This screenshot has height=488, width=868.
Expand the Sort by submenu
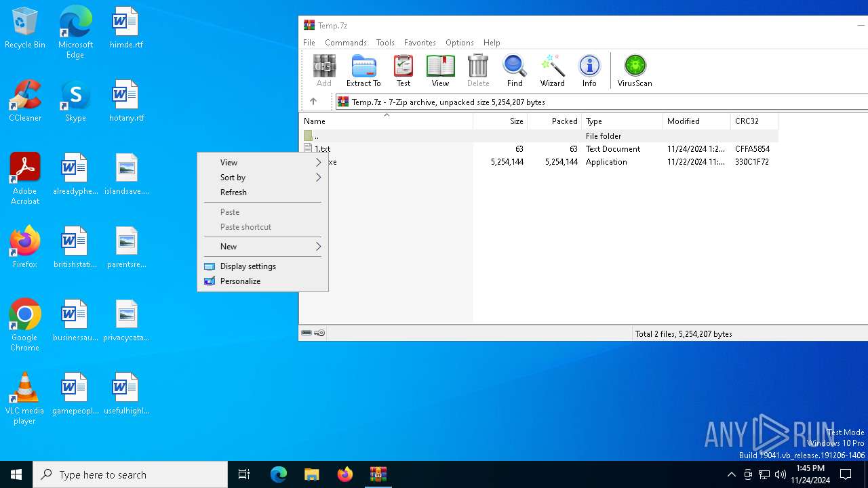click(x=262, y=178)
